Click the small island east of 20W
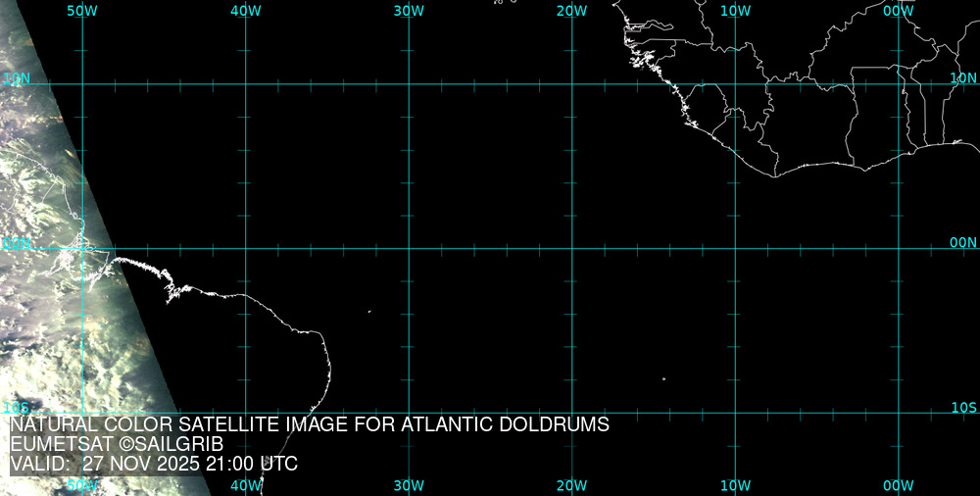The height and width of the screenshot is (496, 980). [663, 379]
